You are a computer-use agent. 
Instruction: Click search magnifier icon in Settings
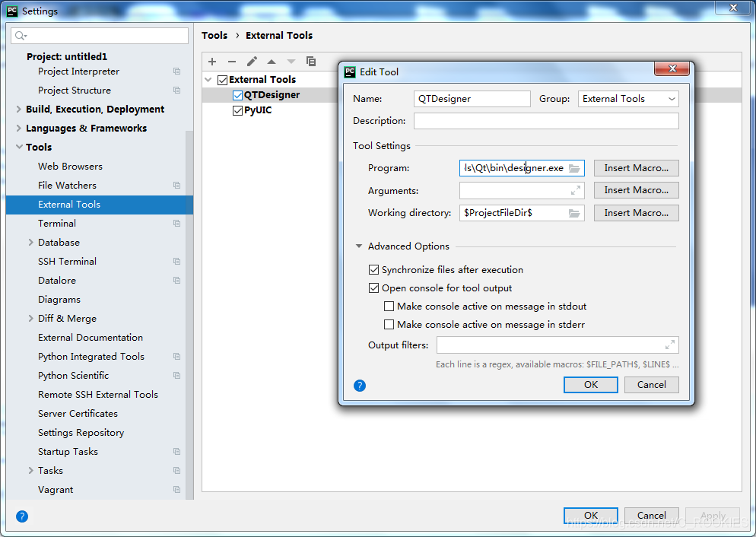tap(21, 36)
